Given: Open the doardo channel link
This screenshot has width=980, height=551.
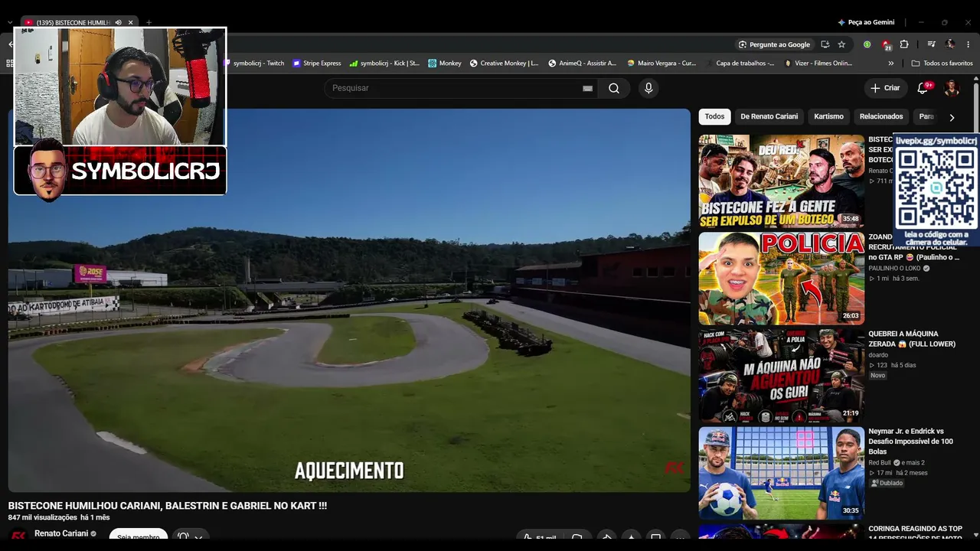Looking at the screenshot, I should pyautogui.click(x=878, y=355).
